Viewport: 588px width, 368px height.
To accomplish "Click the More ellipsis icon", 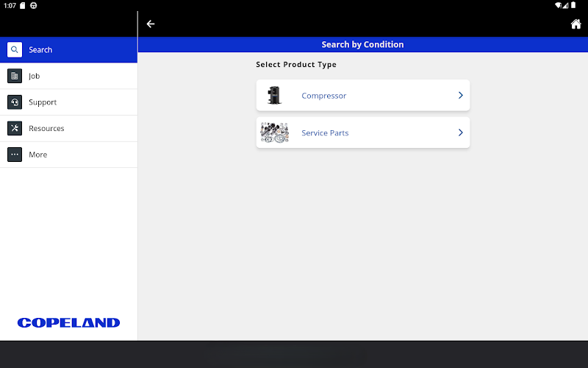I will [x=15, y=155].
